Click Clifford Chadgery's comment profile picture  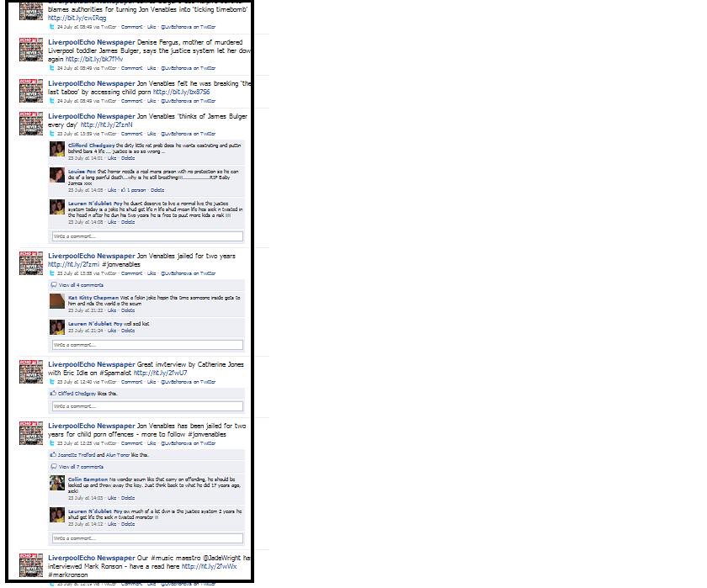tap(57, 149)
